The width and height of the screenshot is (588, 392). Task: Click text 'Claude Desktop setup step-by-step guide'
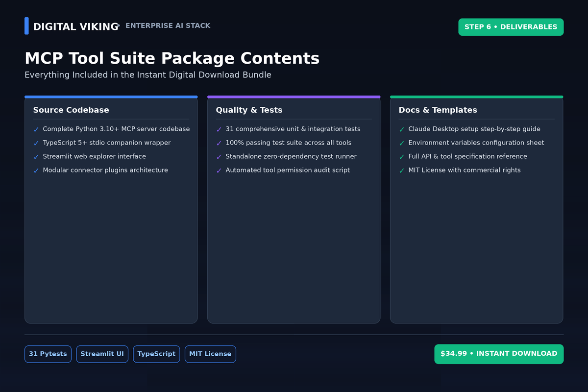pyautogui.click(x=474, y=129)
